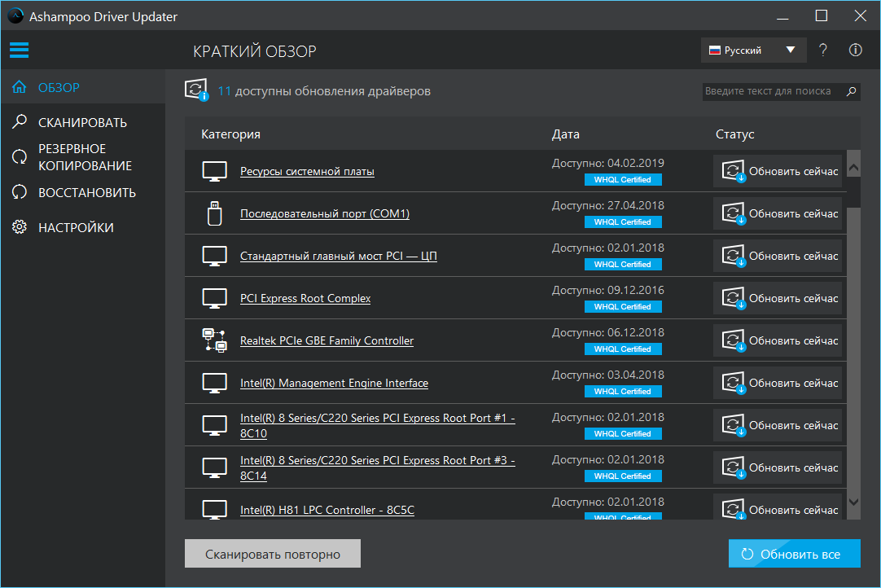881x588 pixels.
Task: Click date Доступно: 06.12.2018
Action: 608,333
